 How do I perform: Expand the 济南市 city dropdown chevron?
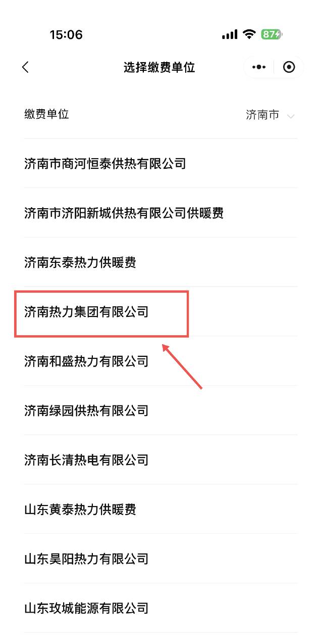click(x=290, y=116)
